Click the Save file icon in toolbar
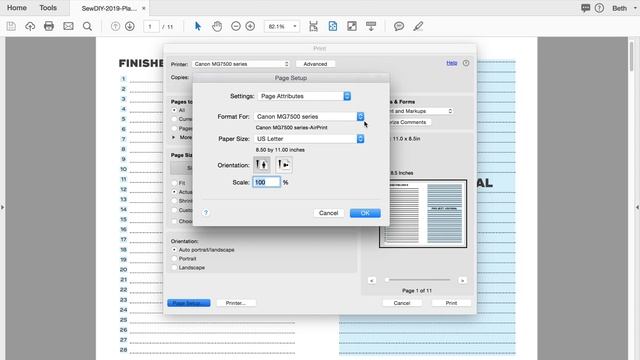 point(11,27)
